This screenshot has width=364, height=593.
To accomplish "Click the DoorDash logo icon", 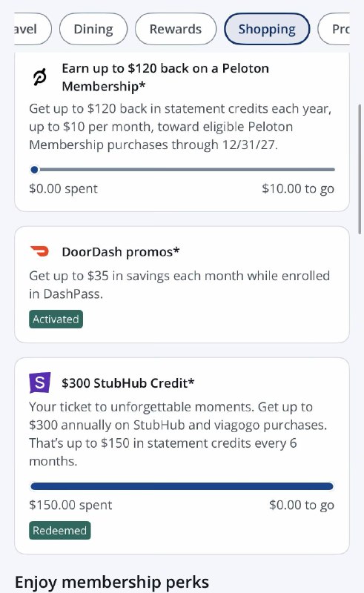I will point(40,251).
